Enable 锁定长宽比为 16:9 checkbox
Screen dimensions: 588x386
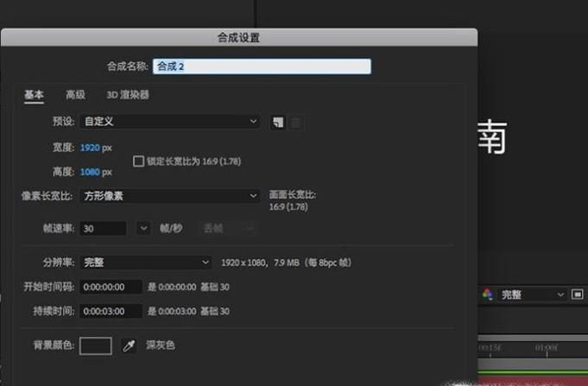pos(138,161)
